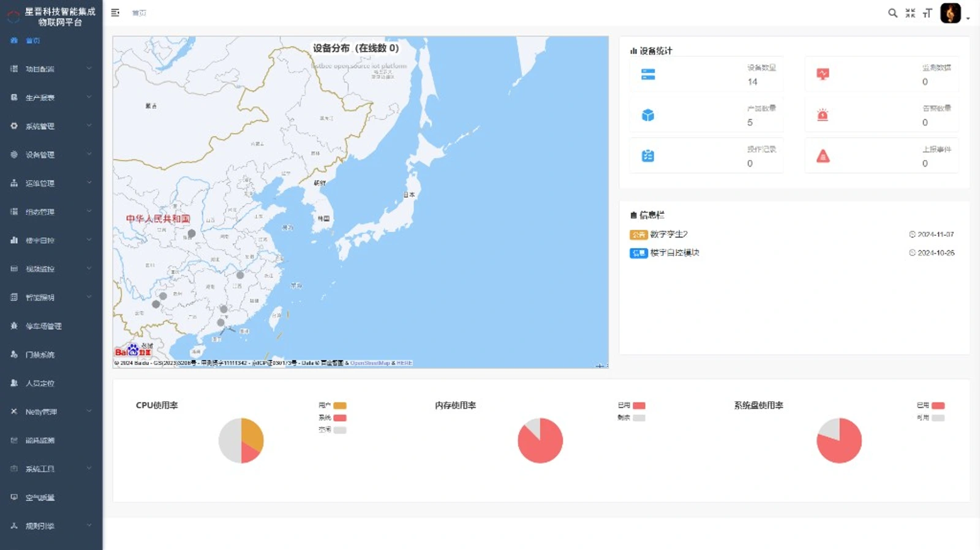Click the red warning triangle icon
Image resolution: width=980 pixels, height=550 pixels.
pos(823,156)
